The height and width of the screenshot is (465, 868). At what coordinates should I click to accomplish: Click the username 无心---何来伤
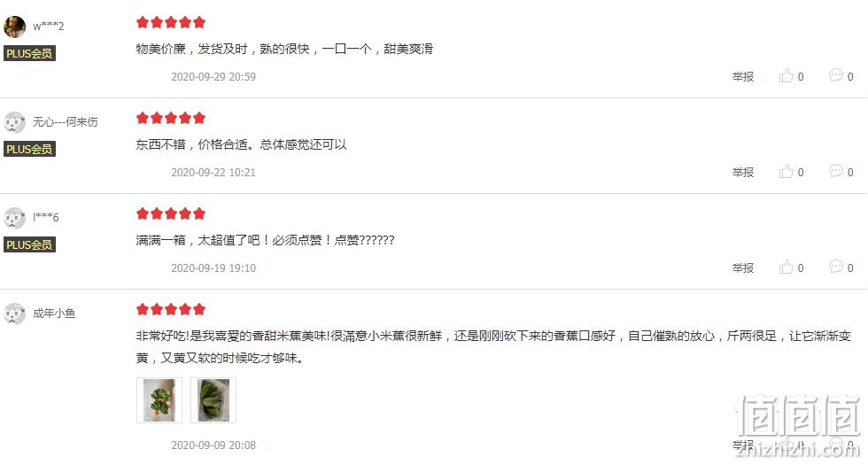point(66,122)
